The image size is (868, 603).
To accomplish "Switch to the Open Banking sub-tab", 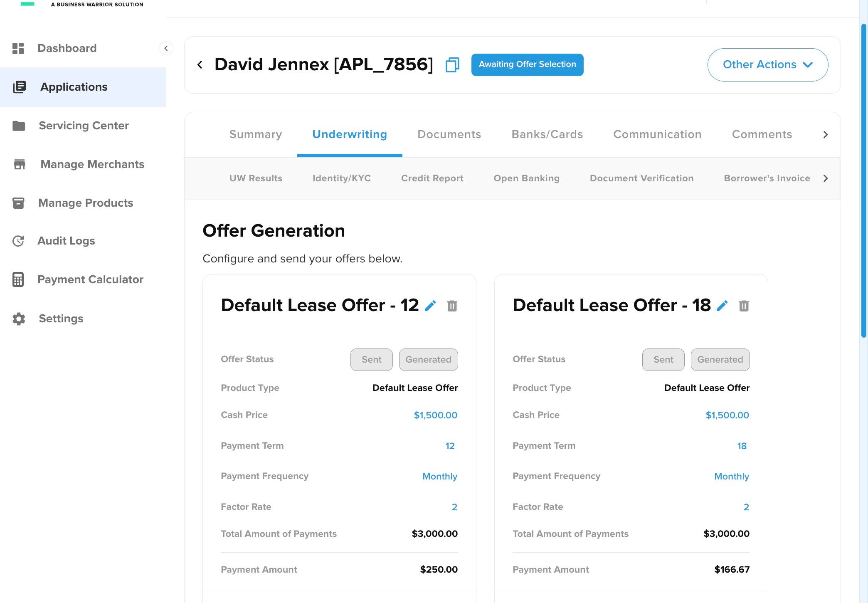I will coord(527,178).
